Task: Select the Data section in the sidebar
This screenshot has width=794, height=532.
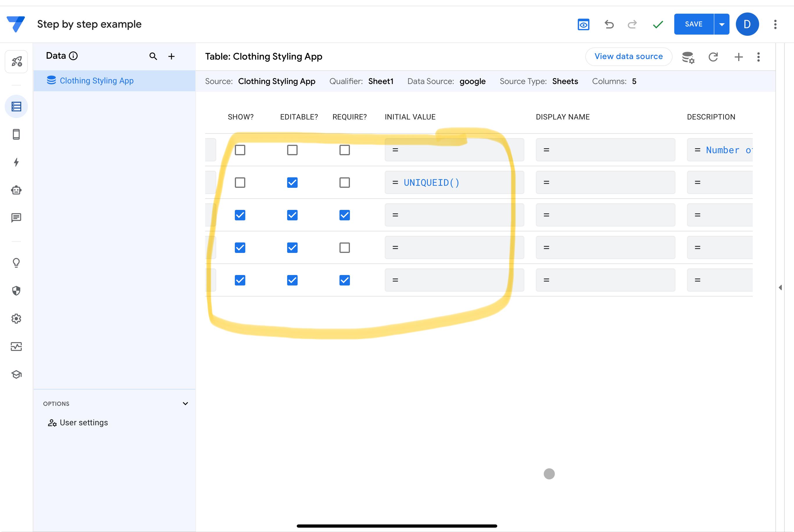Action: (x=16, y=106)
